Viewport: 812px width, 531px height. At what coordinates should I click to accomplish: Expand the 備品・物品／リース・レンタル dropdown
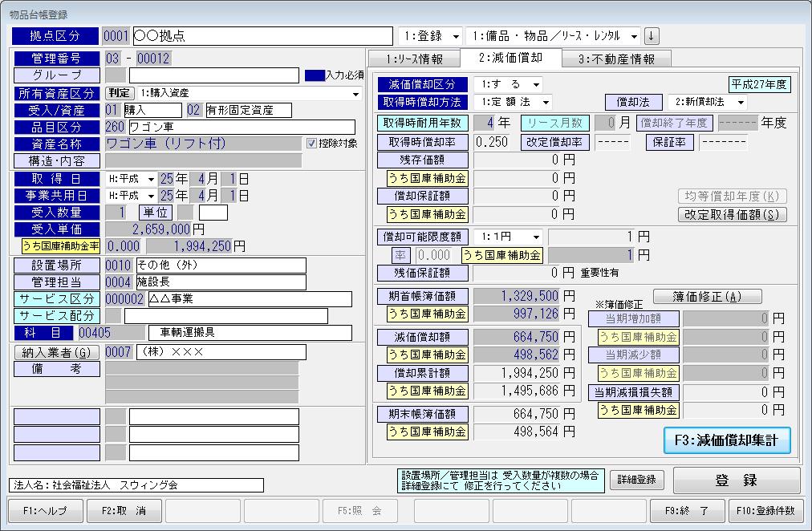pos(634,37)
